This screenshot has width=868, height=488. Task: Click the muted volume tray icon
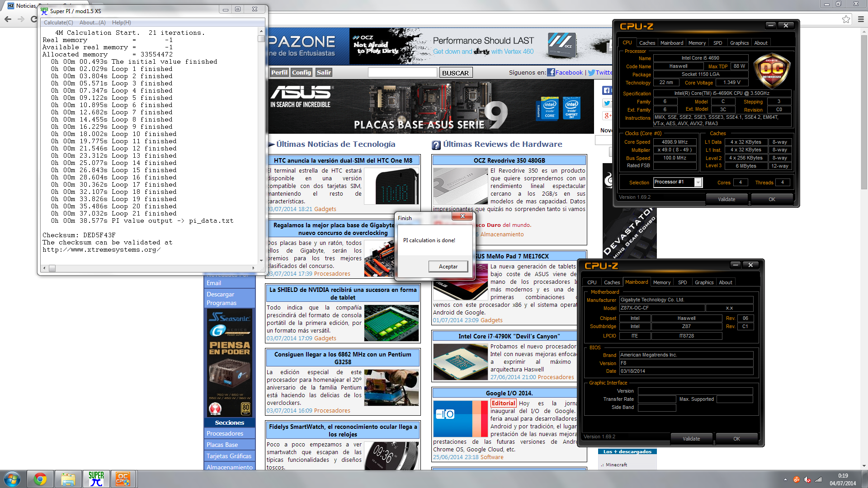807,480
